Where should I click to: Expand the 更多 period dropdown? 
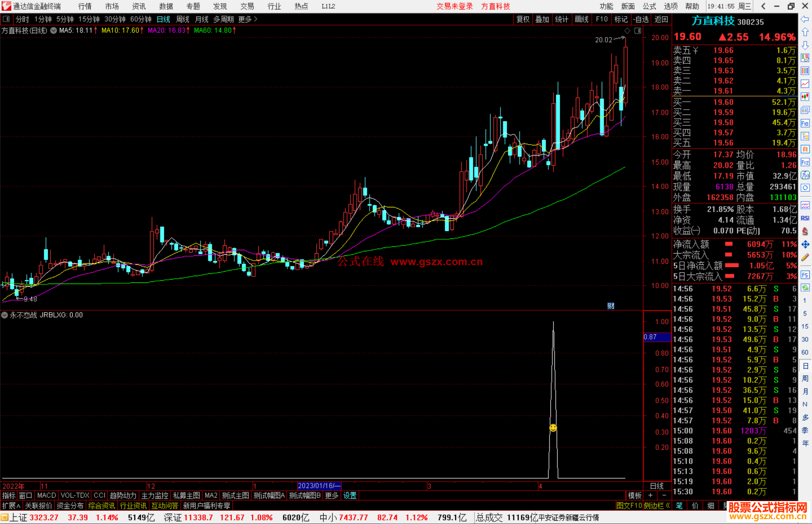pyautogui.click(x=247, y=19)
